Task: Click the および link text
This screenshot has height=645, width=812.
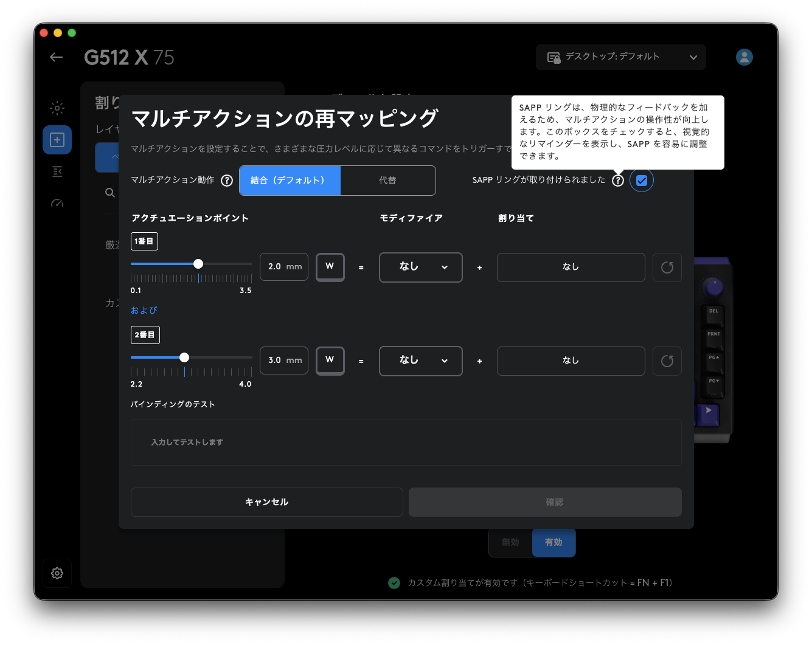Action: point(144,310)
